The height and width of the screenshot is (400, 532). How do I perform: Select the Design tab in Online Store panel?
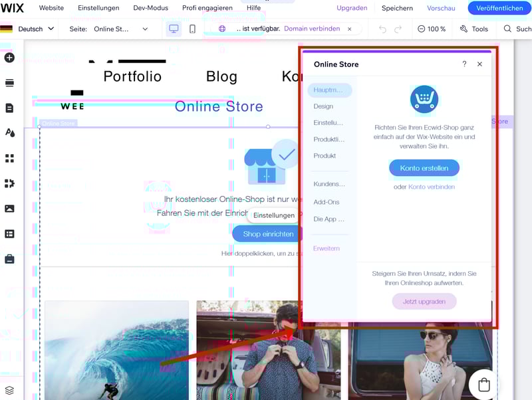[x=323, y=106]
